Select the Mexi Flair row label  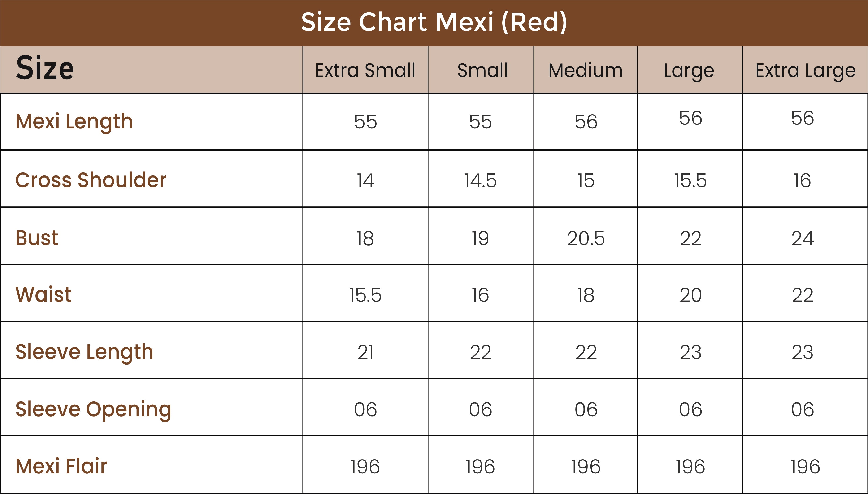coord(61,466)
